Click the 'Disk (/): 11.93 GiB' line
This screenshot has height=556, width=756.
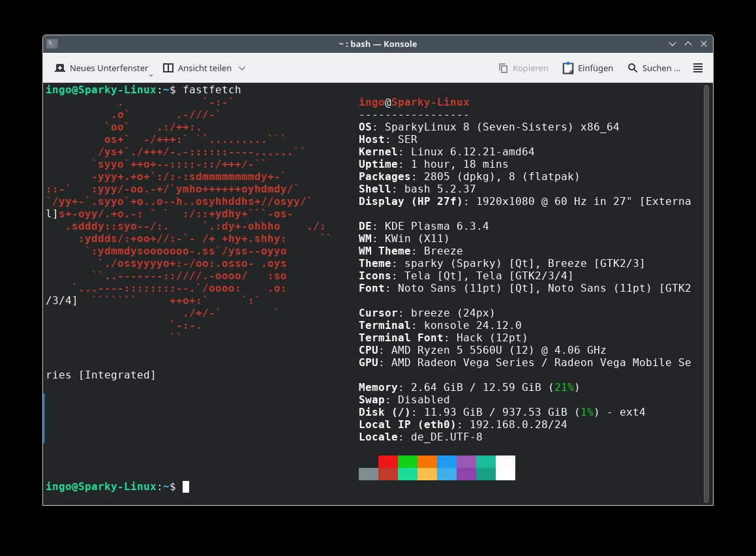coord(502,412)
